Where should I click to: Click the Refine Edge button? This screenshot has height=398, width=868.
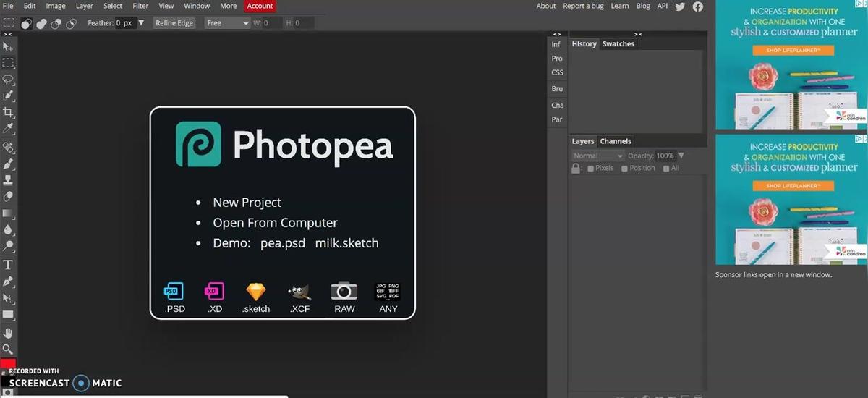pyautogui.click(x=174, y=23)
